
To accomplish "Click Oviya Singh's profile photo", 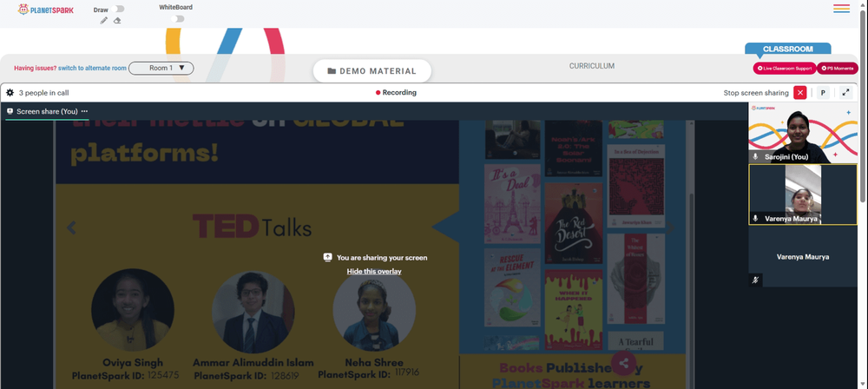I will click(x=133, y=310).
